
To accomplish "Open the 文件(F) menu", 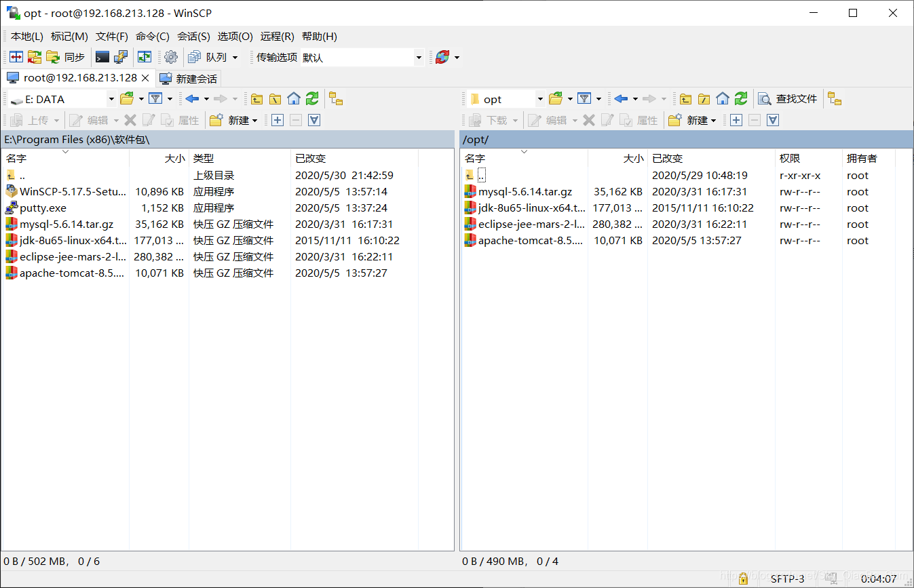I will [112, 37].
